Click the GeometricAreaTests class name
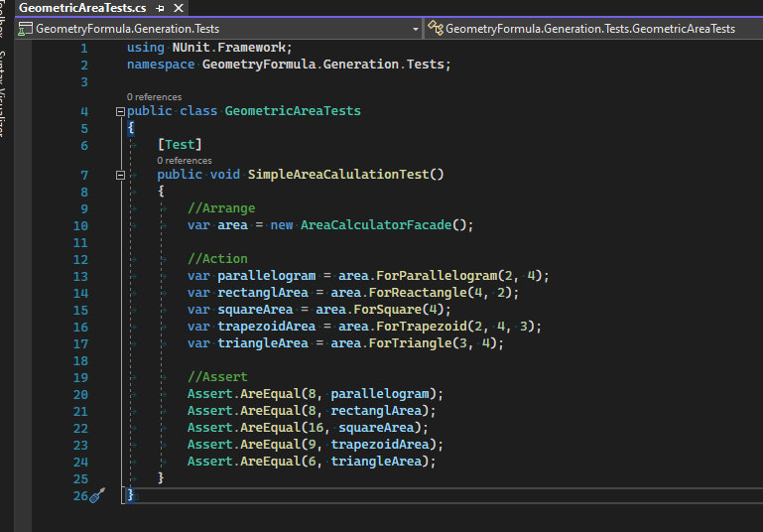 [x=293, y=111]
